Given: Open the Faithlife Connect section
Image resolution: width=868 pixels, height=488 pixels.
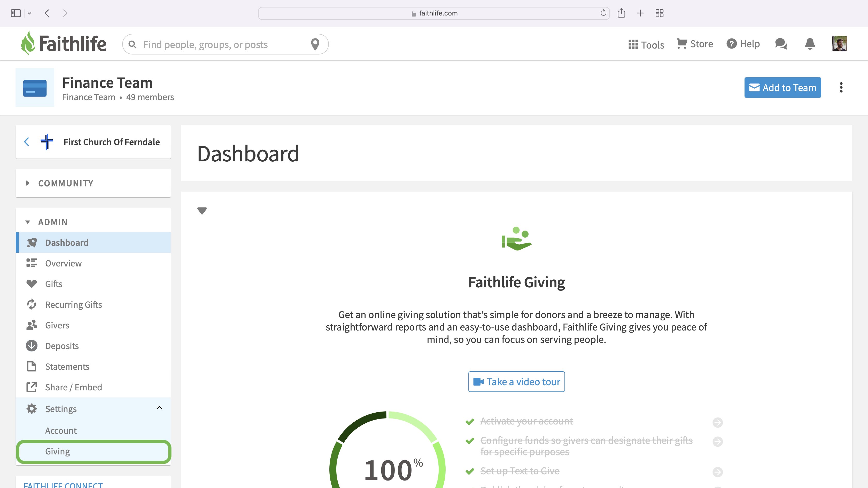Looking at the screenshot, I should tap(63, 485).
